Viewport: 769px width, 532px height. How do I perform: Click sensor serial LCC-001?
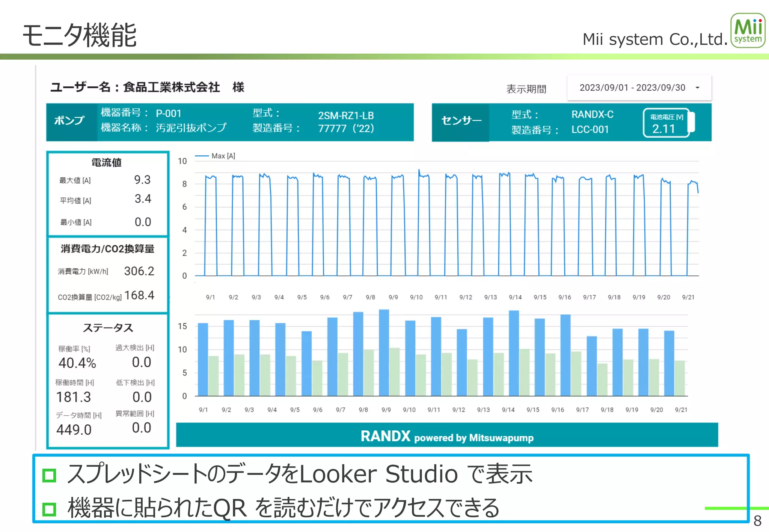point(590,129)
